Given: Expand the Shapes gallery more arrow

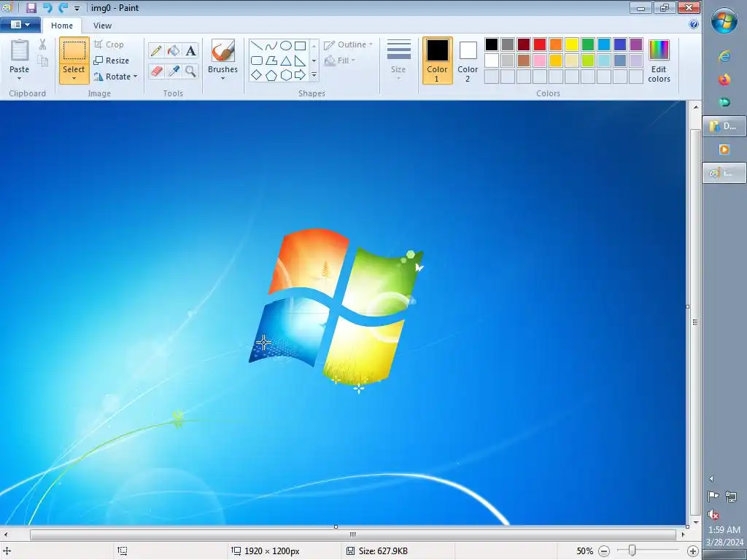Looking at the screenshot, I should pyautogui.click(x=314, y=75).
